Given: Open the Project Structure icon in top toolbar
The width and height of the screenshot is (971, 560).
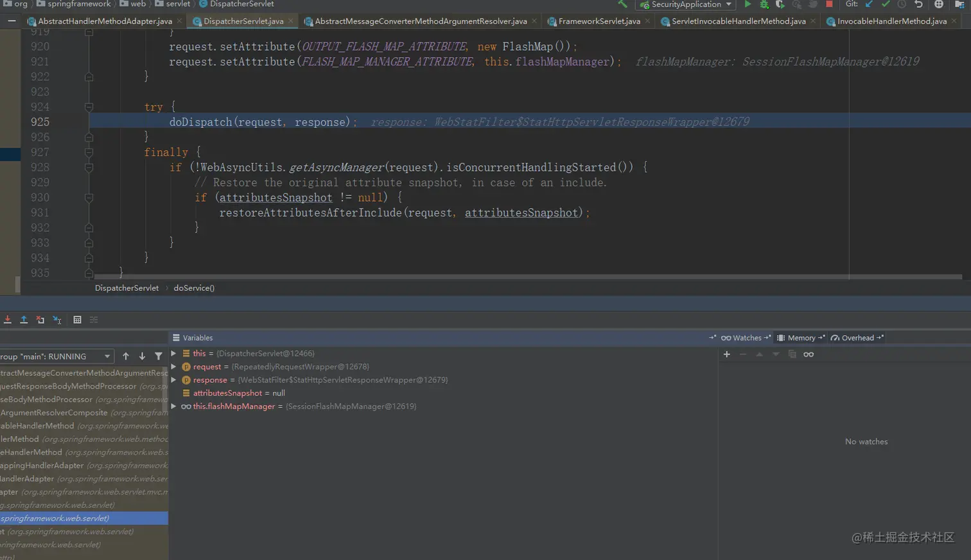Looking at the screenshot, I should tap(960, 4).
